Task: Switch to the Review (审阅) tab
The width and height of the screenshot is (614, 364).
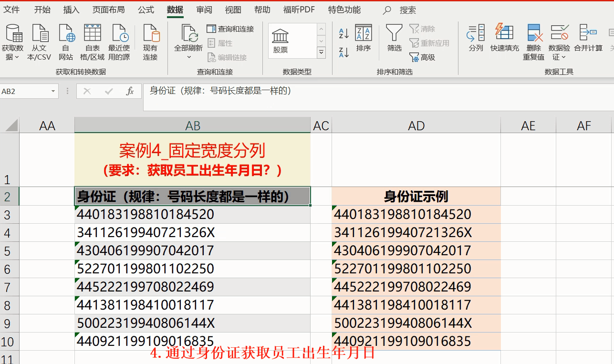Action: pyautogui.click(x=204, y=10)
